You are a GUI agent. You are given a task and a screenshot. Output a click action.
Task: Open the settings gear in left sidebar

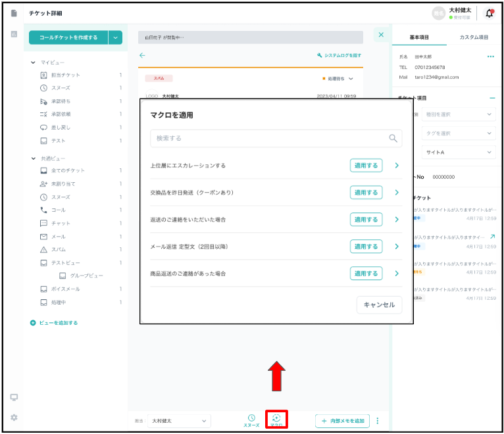click(x=14, y=417)
